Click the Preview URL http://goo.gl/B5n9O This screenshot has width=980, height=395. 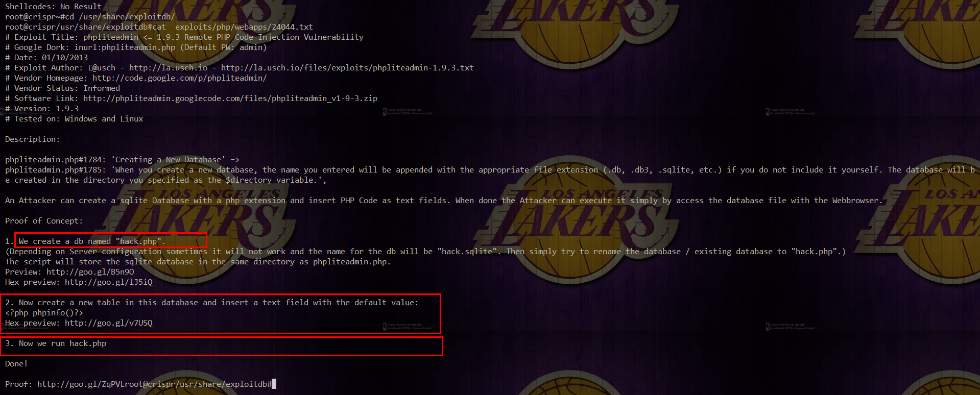point(90,272)
